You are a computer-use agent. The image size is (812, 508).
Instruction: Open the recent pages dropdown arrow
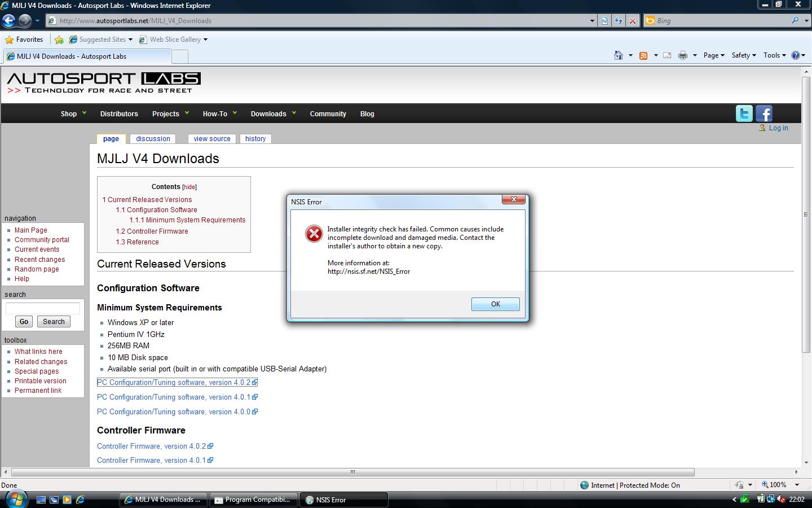click(37, 21)
